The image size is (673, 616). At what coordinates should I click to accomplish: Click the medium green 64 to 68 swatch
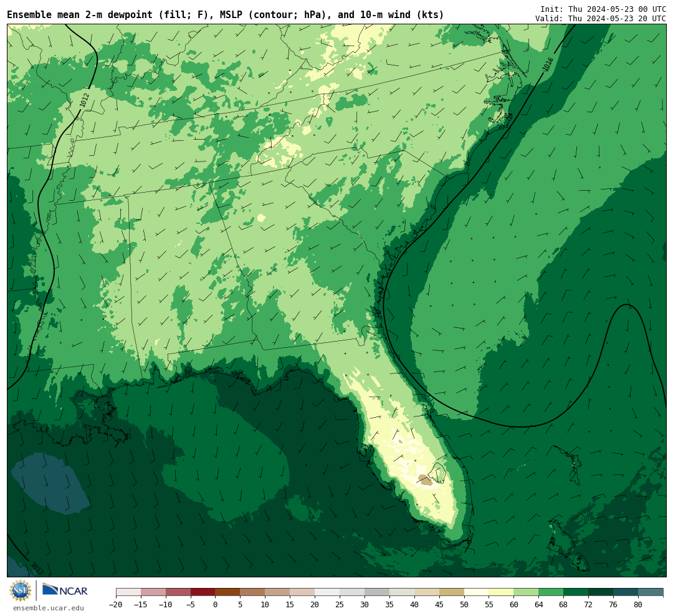pos(551,592)
